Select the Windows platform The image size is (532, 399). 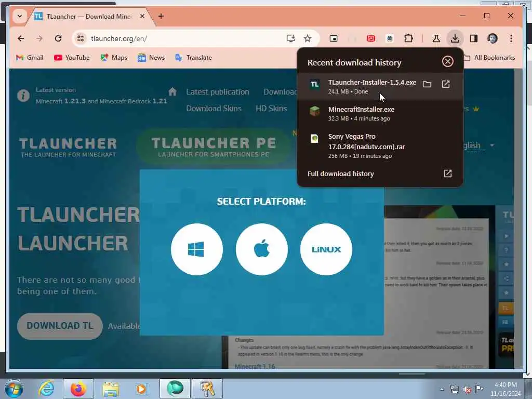tap(197, 249)
